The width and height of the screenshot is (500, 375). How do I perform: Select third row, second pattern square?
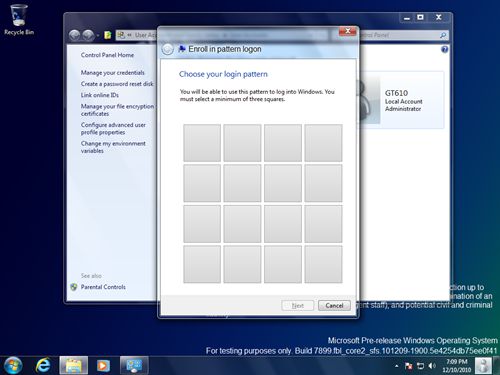coord(242,224)
